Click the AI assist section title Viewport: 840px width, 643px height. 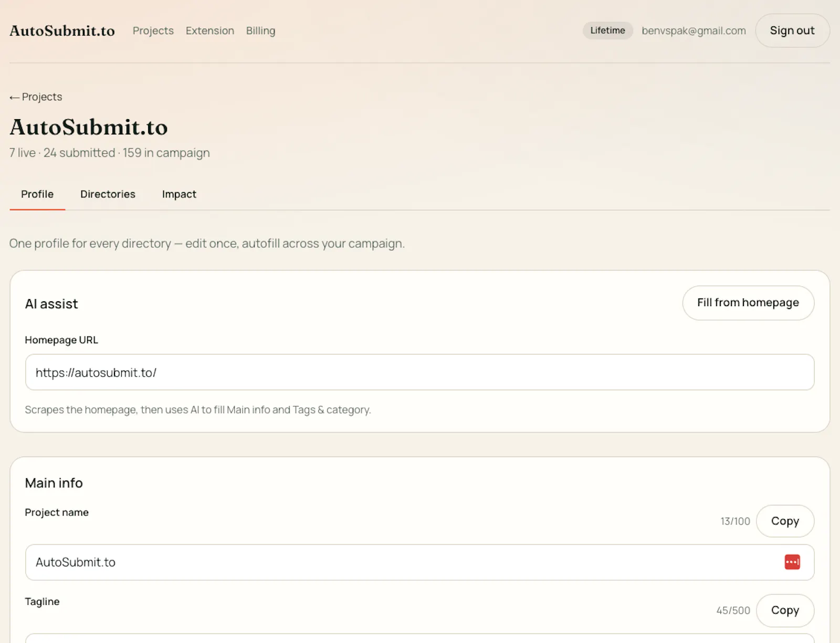pyautogui.click(x=51, y=304)
